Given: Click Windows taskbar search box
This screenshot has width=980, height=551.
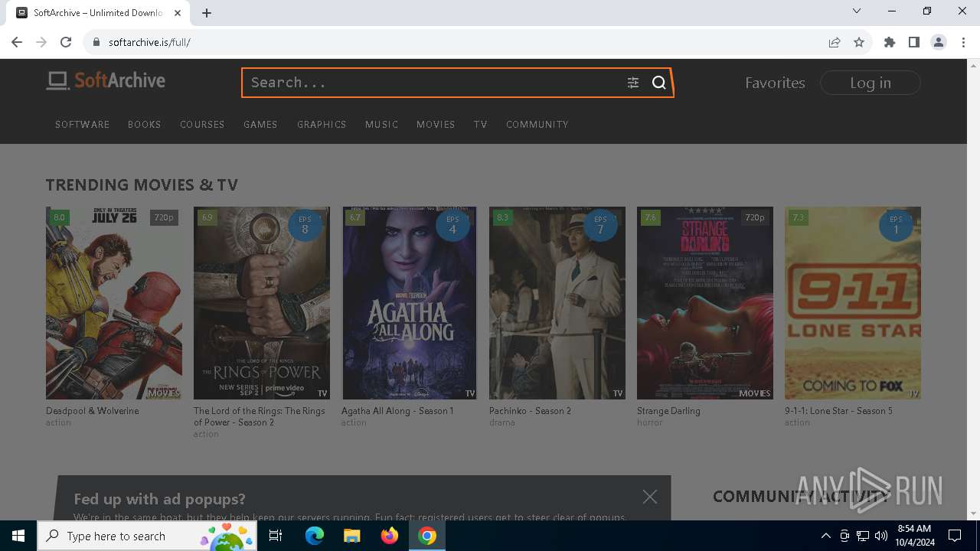Looking at the screenshot, I should pos(148,536).
